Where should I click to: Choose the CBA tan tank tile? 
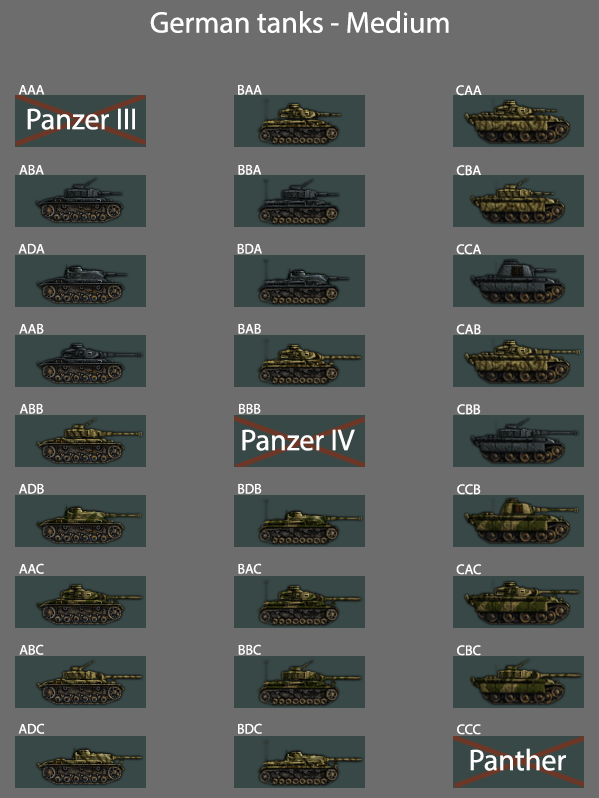[518, 201]
